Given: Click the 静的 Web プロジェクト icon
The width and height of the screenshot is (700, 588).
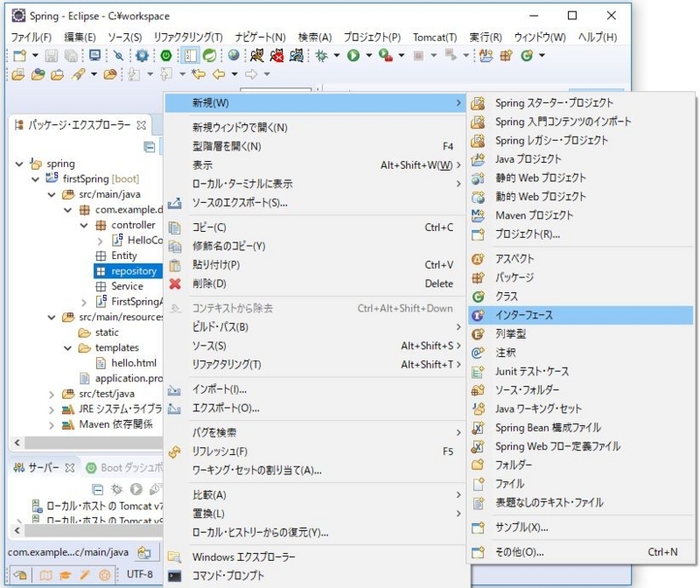Looking at the screenshot, I should tap(478, 178).
